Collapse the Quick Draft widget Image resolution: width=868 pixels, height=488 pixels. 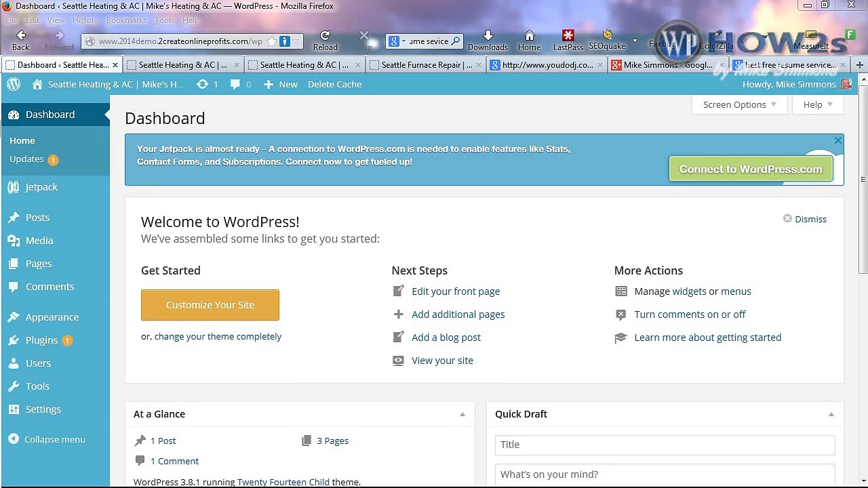pos(831,414)
